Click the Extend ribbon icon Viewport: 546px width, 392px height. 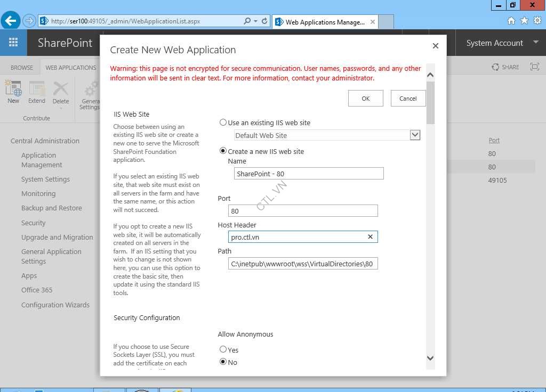[37, 89]
